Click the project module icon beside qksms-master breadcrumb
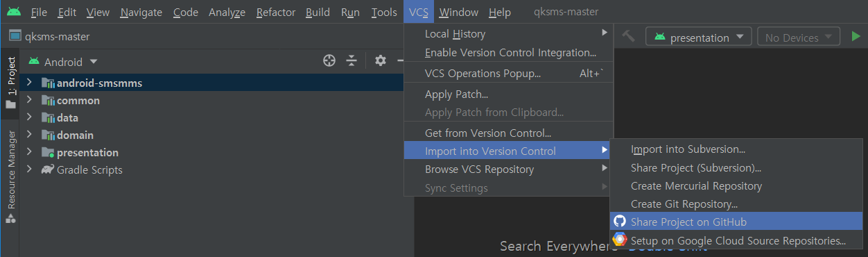The image size is (868, 257). pos(15,36)
